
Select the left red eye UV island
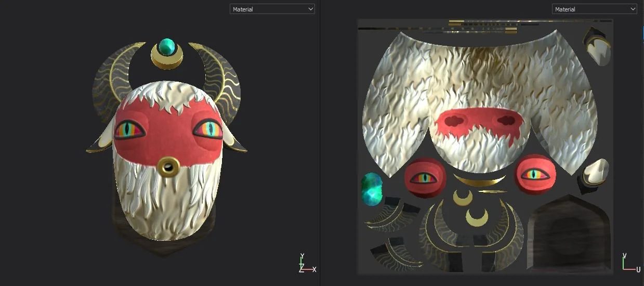coord(425,177)
